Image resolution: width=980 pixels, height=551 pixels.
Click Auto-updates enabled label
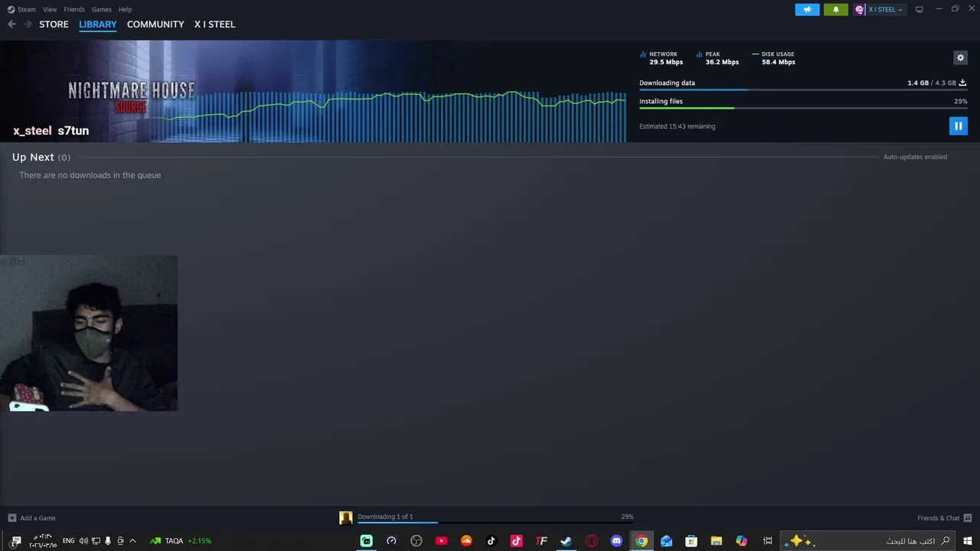coord(915,157)
